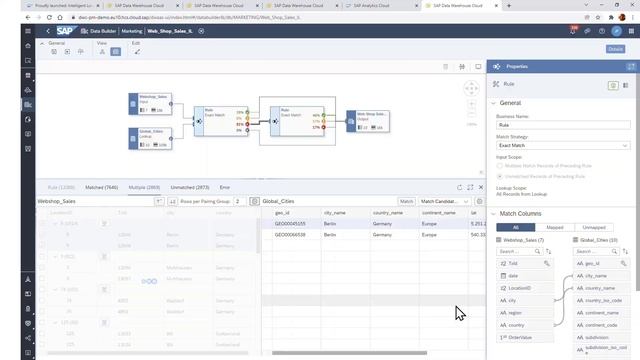
Task: Toggle the side panel icon above the canvas
Action: tap(478, 67)
